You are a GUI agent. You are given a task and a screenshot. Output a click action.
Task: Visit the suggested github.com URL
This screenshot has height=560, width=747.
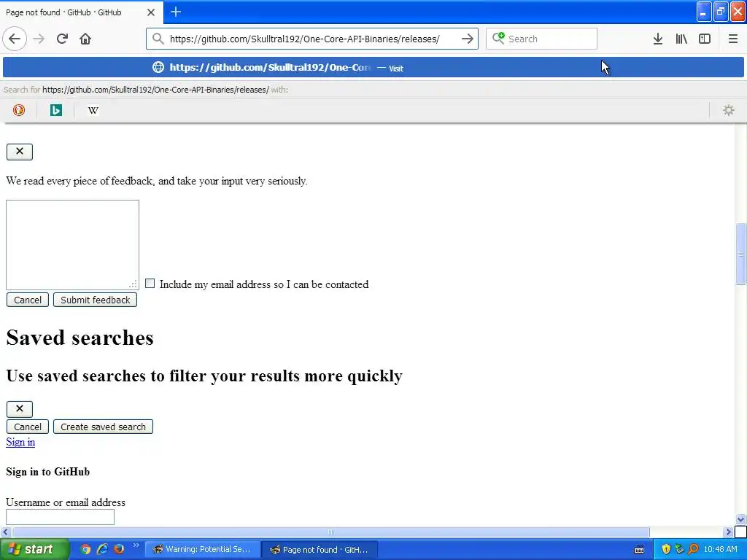click(373, 68)
